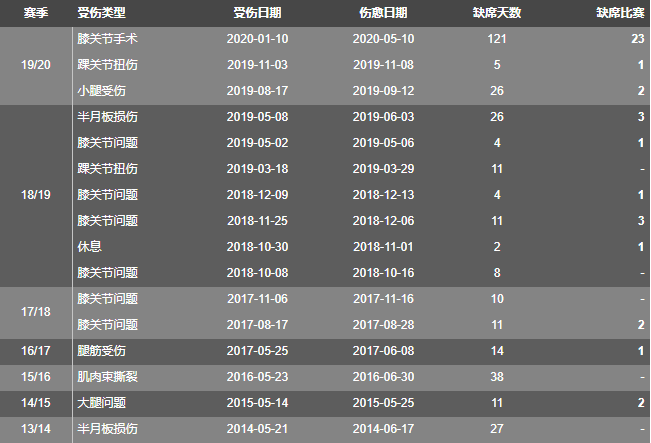
Task: Click injury date 2020-01-10
Action: coord(257,39)
